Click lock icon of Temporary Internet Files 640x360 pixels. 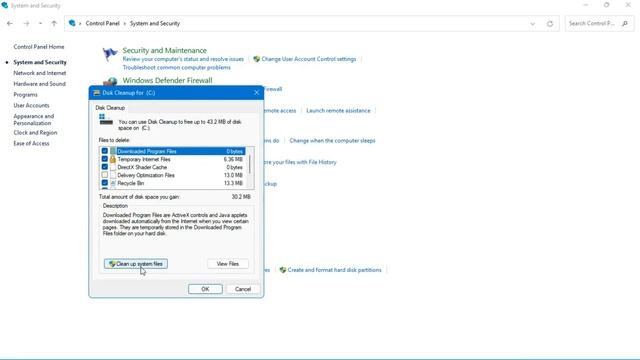tap(113, 159)
